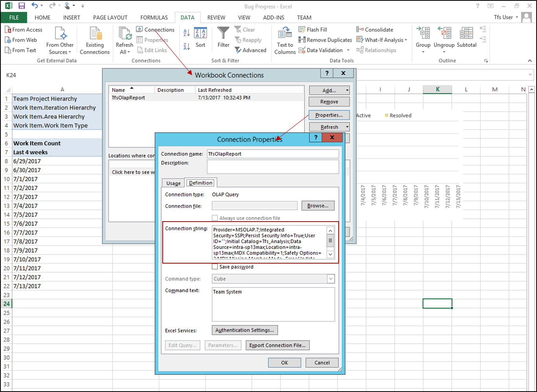Click the Remove Duplicates icon

[325, 39]
